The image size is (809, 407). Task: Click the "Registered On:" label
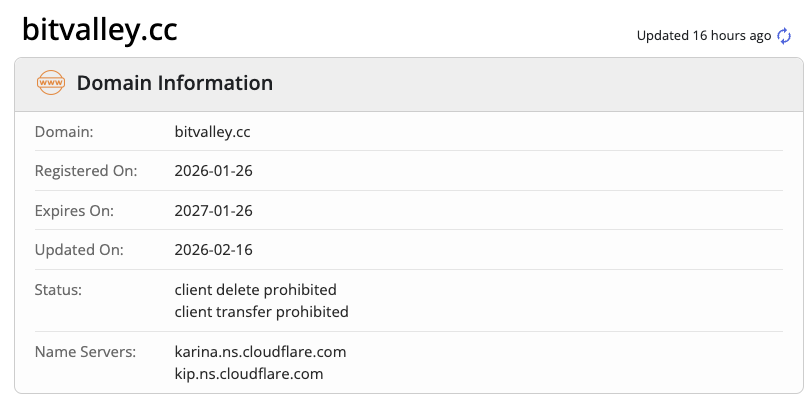click(85, 171)
